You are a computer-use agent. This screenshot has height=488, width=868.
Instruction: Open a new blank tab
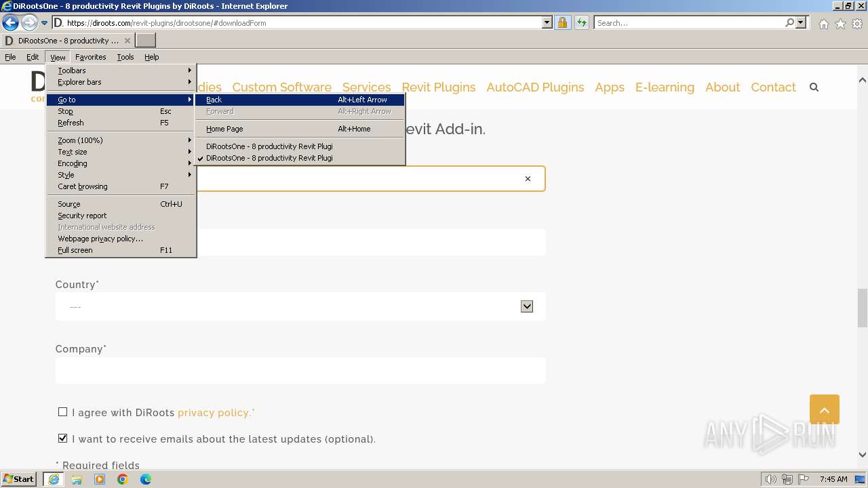[146, 41]
